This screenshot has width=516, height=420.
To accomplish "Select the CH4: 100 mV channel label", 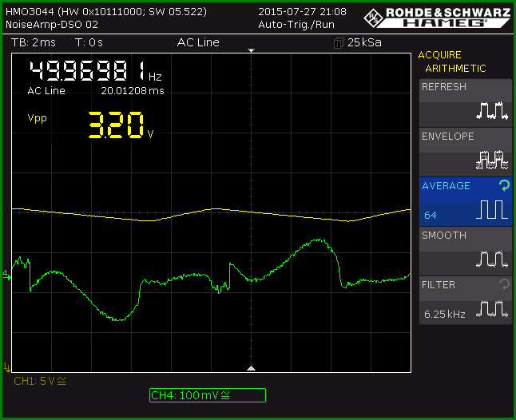I will coord(208,395).
